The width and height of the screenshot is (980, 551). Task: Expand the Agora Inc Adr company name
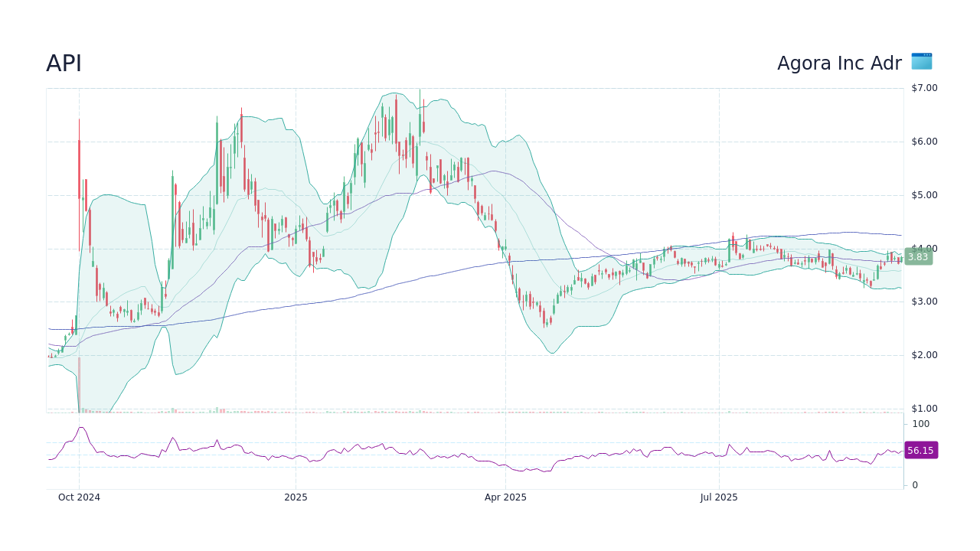click(x=839, y=64)
